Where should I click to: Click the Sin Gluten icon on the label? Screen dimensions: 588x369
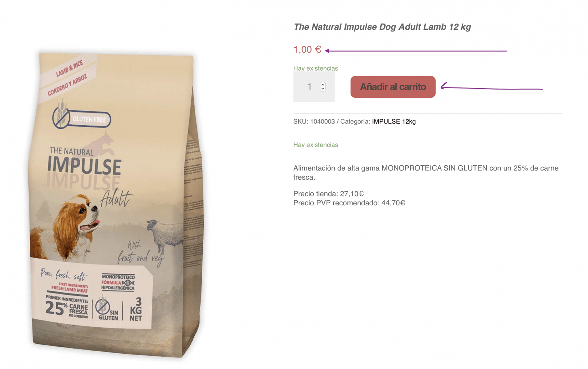(107, 309)
